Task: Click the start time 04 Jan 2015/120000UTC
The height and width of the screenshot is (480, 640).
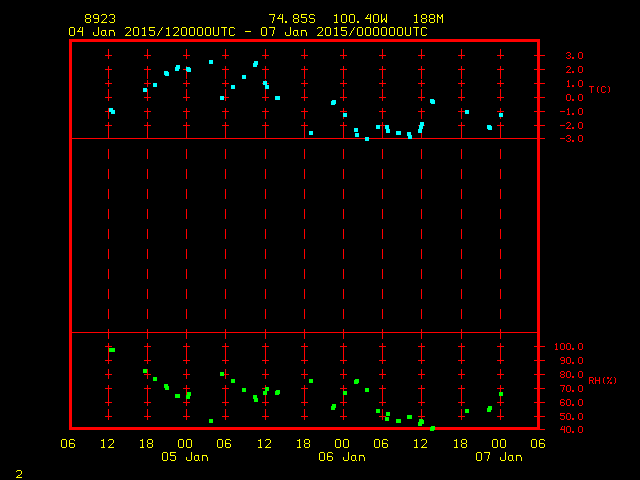Action: point(152,32)
